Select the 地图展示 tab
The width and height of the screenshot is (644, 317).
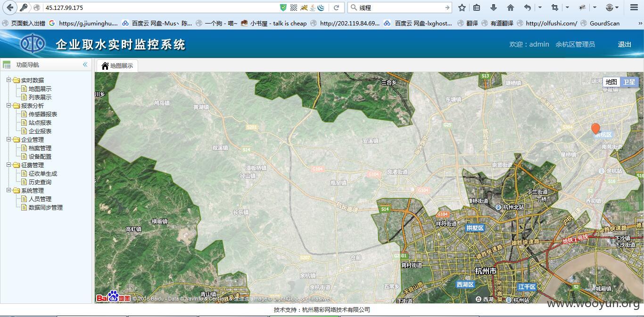tap(117, 66)
